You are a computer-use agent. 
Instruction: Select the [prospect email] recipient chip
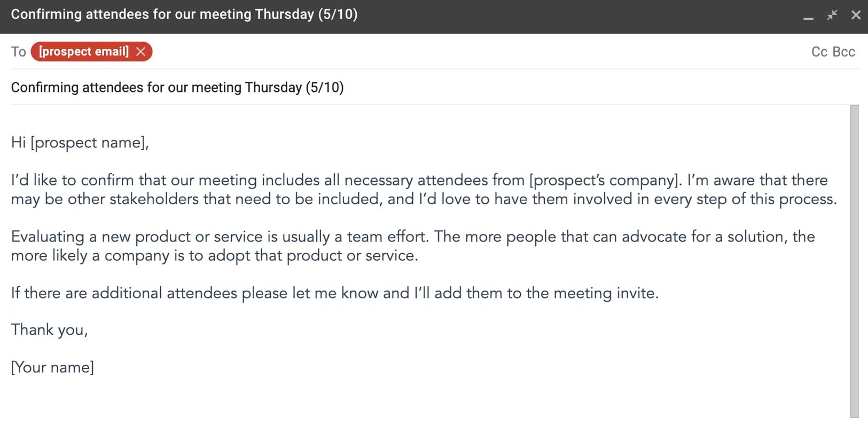[84, 51]
